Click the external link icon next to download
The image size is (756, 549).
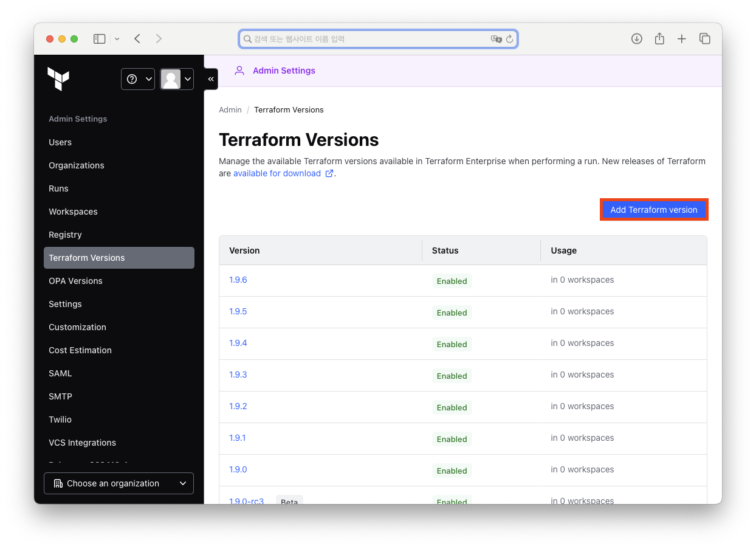pos(329,173)
